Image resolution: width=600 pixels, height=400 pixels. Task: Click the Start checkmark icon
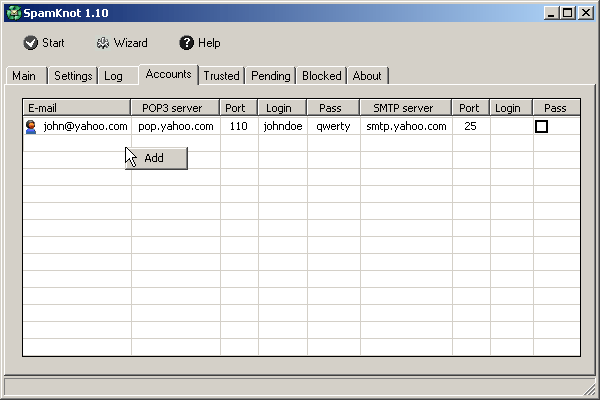click(x=30, y=43)
